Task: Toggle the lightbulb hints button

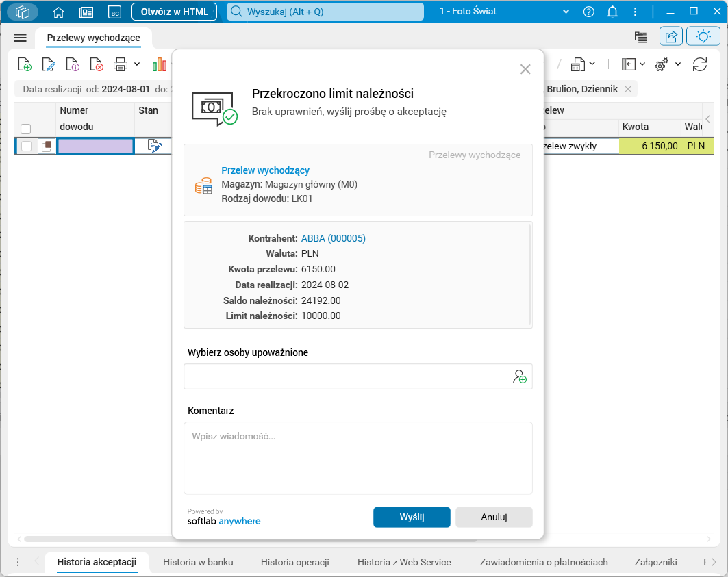Action: point(703,37)
